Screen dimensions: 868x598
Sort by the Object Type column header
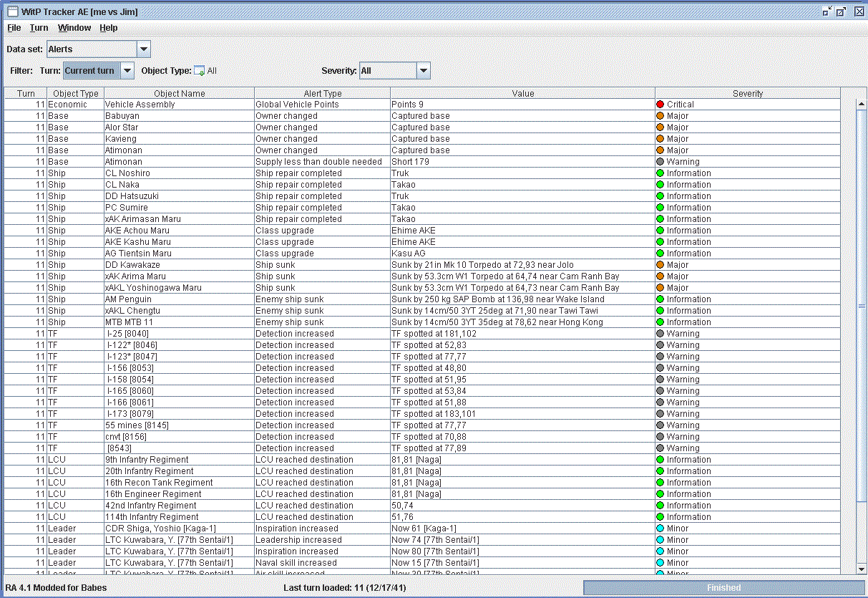tap(76, 93)
